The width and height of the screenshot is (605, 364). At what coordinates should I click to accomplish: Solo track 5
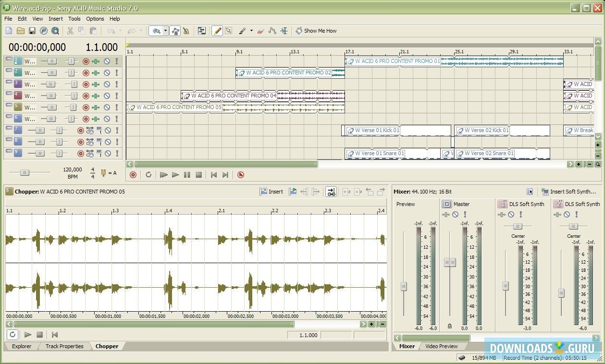116,107
